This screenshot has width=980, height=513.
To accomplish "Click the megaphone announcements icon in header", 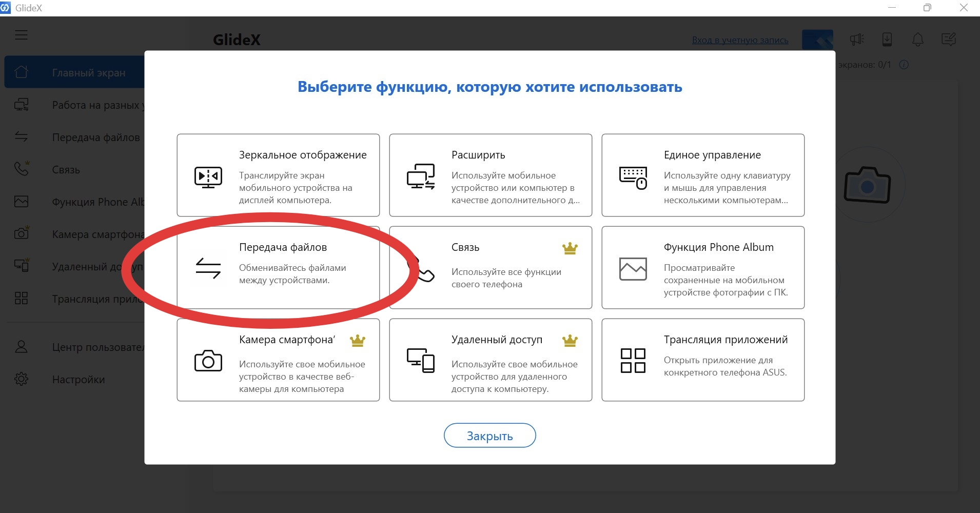I will [856, 39].
